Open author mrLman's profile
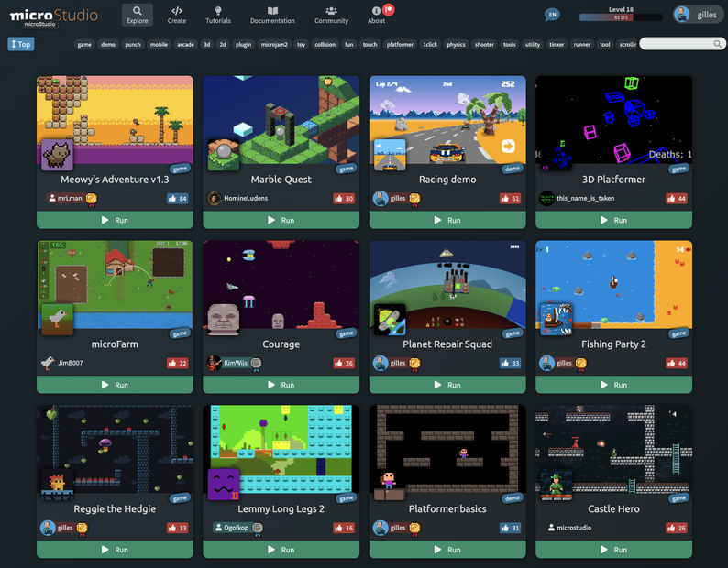 click(70, 198)
